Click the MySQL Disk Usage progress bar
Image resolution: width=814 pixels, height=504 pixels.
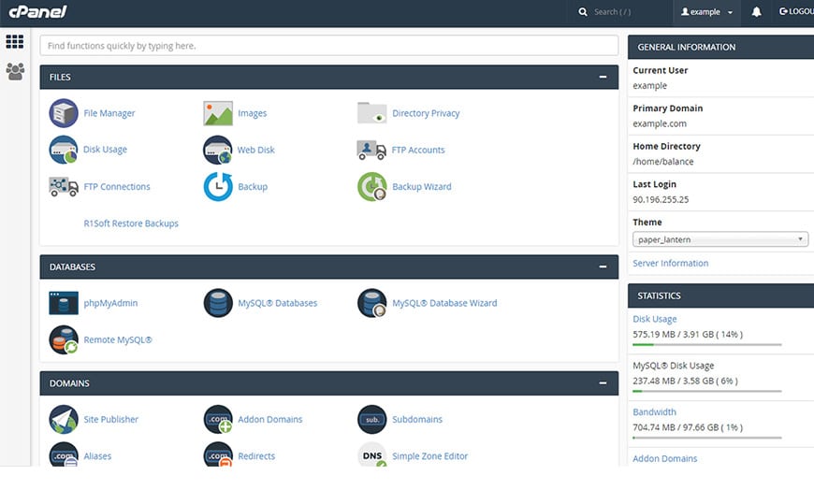pyautogui.click(x=707, y=391)
